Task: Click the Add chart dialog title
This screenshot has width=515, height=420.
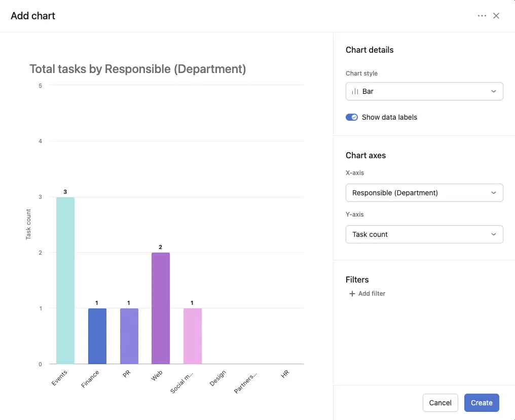Action: (33, 16)
